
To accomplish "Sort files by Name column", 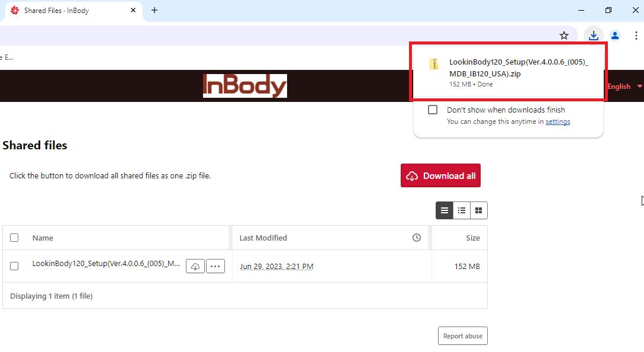I will (43, 238).
